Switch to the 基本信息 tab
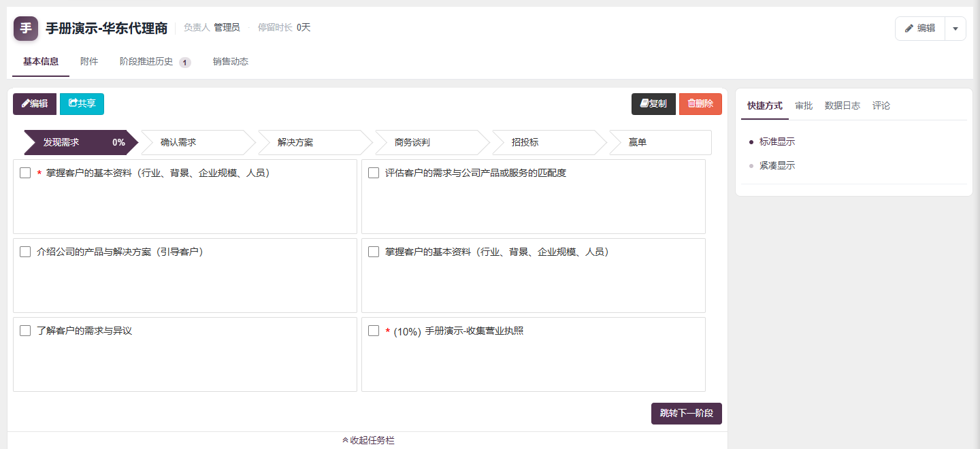 click(x=41, y=62)
